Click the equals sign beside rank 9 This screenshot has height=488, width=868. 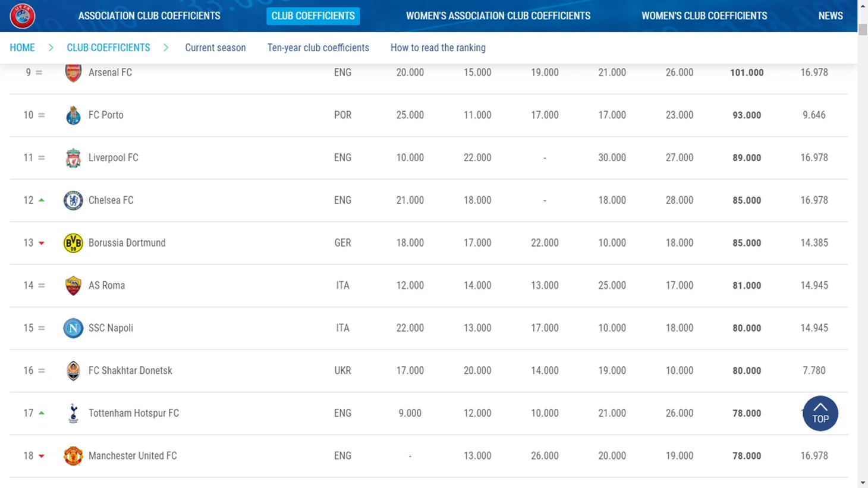pyautogui.click(x=39, y=73)
